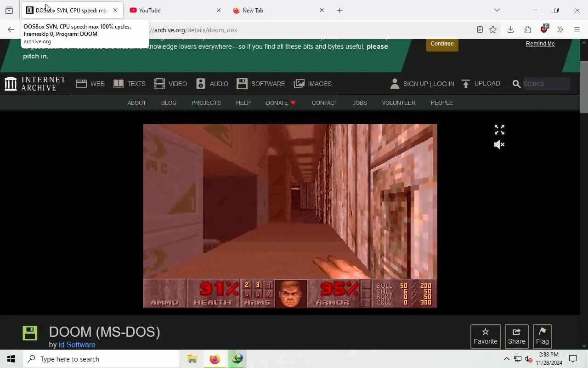Close the YouTube tab
The image size is (588, 368).
[x=219, y=10]
